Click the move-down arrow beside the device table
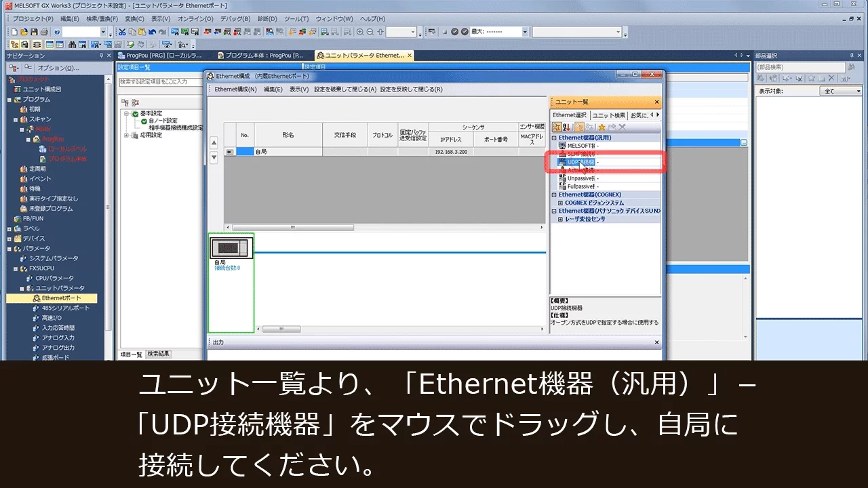Viewport: 868px width, 488px height. [x=214, y=157]
